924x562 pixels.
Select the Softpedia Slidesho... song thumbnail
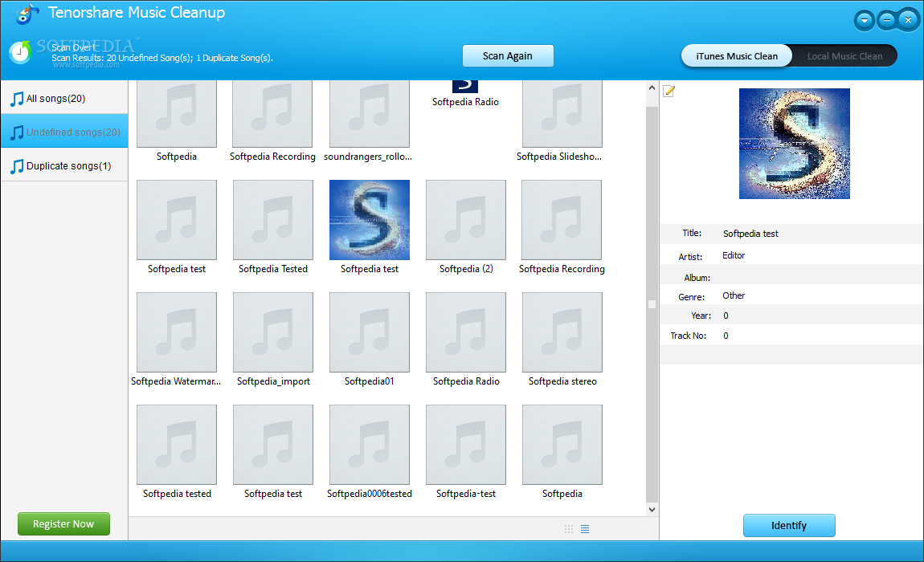click(x=562, y=114)
